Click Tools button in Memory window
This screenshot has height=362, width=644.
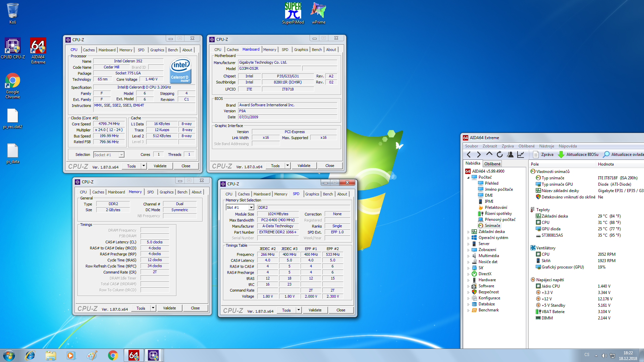[141, 308]
